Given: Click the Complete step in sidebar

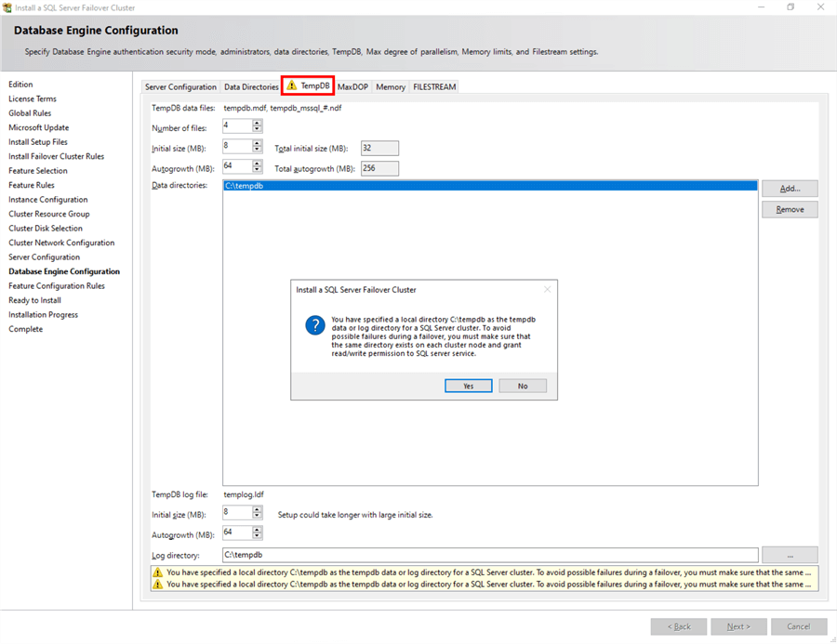Looking at the screenshot, I should click(x=26, y=329).
